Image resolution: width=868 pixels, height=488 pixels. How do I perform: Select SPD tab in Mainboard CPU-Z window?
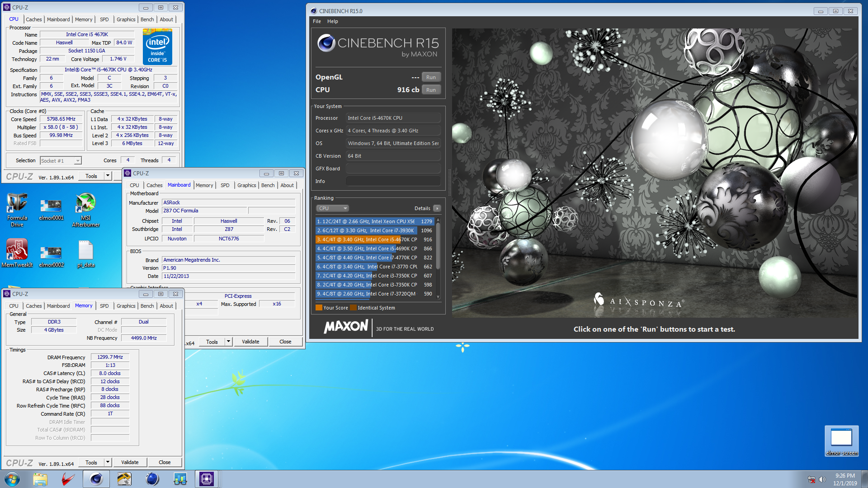point(225,185)
